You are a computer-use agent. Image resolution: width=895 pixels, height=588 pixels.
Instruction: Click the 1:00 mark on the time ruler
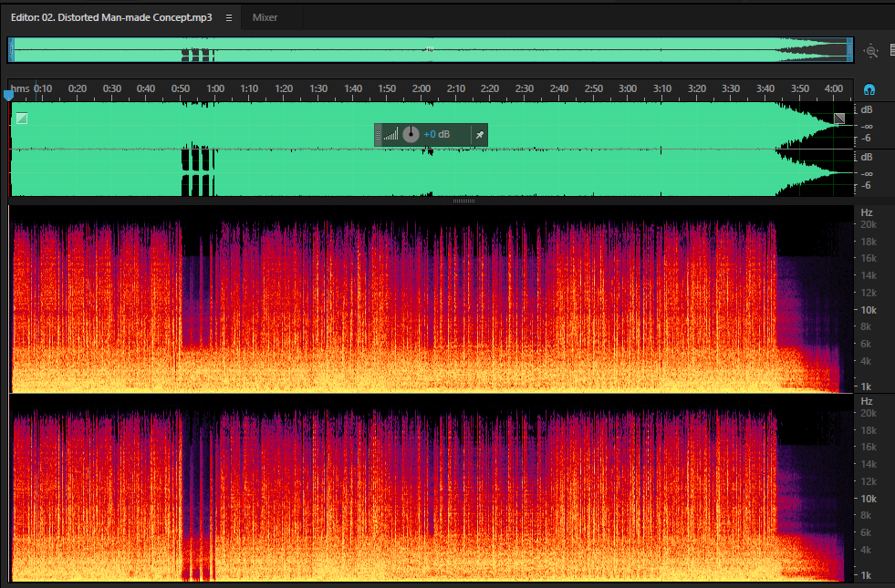pyautogui.click(x=215, y=88)
